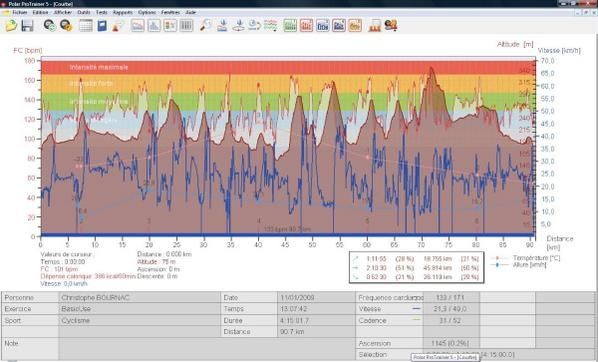
Task: Click the first blue download arrow icon
Action: pyautogui.click(x=222, y=26)
